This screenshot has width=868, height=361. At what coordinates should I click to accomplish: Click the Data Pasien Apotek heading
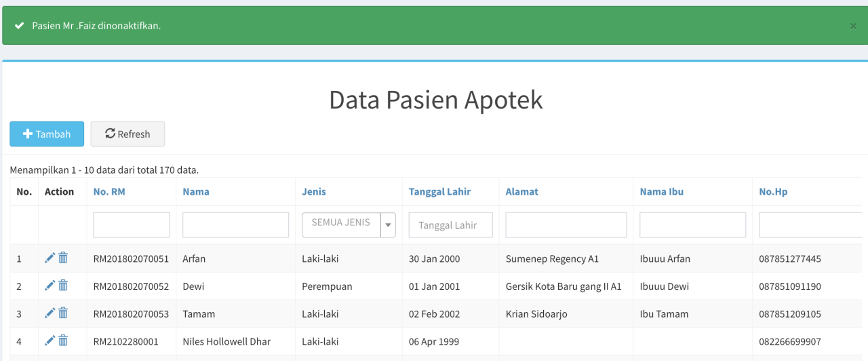coord(436,100)
